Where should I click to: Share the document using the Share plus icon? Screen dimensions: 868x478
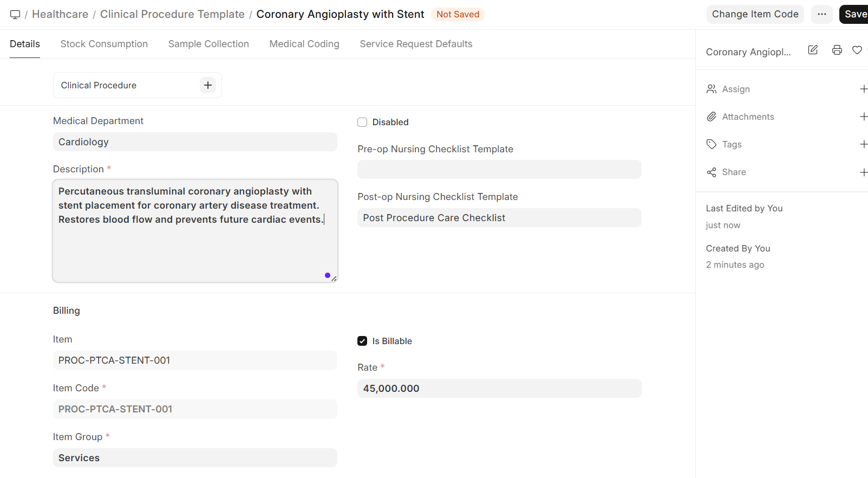click(x=864, y=172)
